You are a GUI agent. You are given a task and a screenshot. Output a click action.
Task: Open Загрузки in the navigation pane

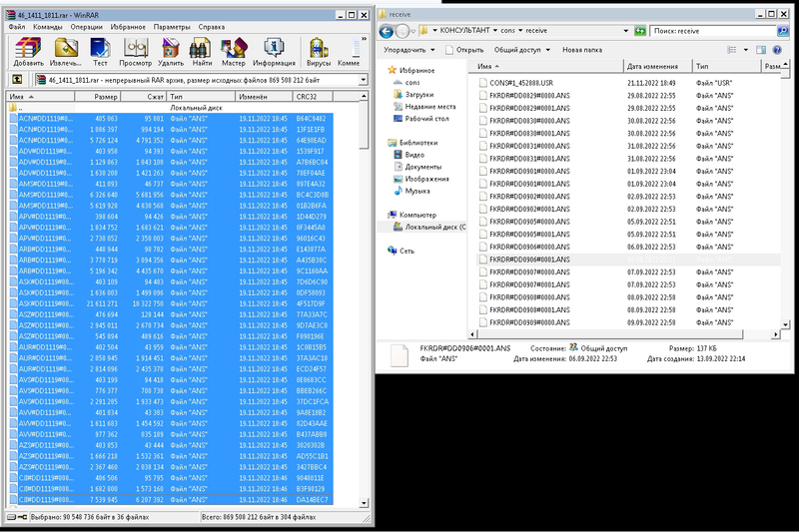418,95
